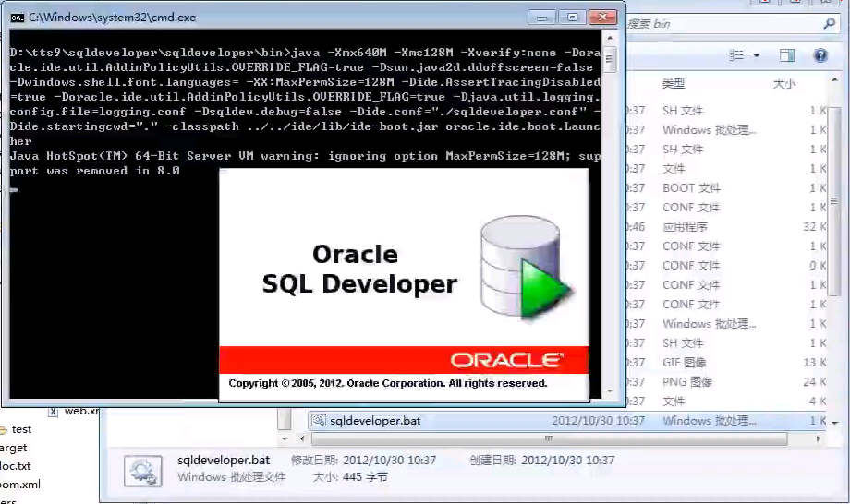Click the 大小: 445 字节 detail
The image size is (850, 504).
click(350, 477)
